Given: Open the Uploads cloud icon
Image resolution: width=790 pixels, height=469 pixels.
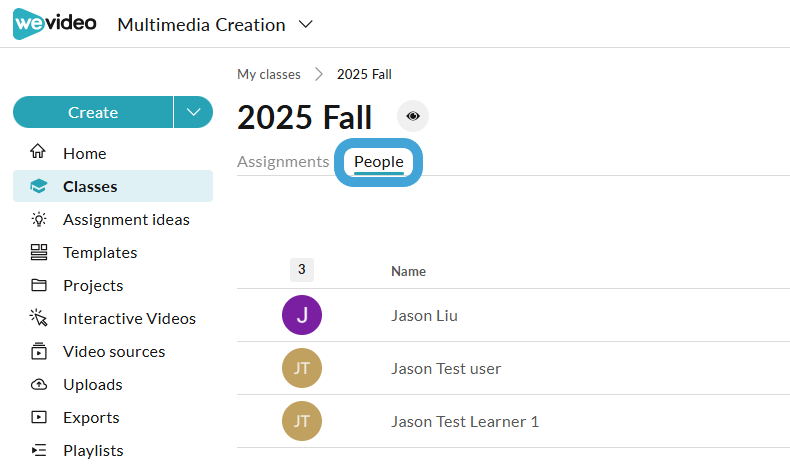Looking at the screenshot, I should click(39, 385).
